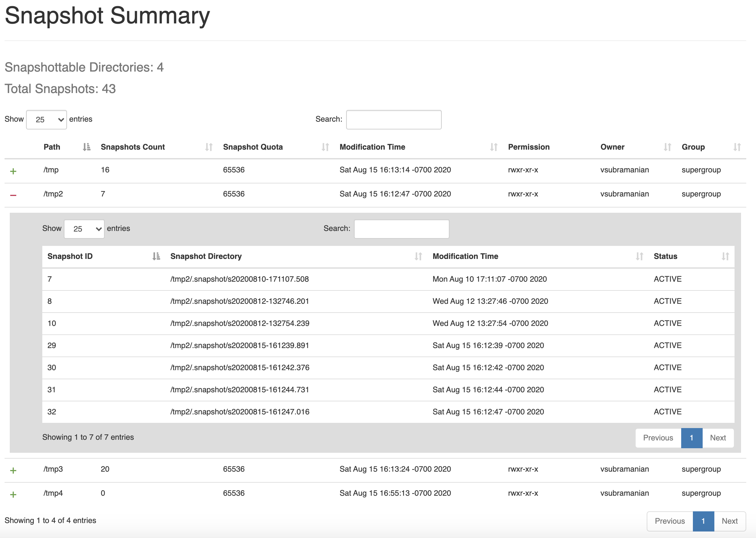Sort nested table by Snapshot Directory icon
Screen dimensions: 756x538
coord(418,256)
